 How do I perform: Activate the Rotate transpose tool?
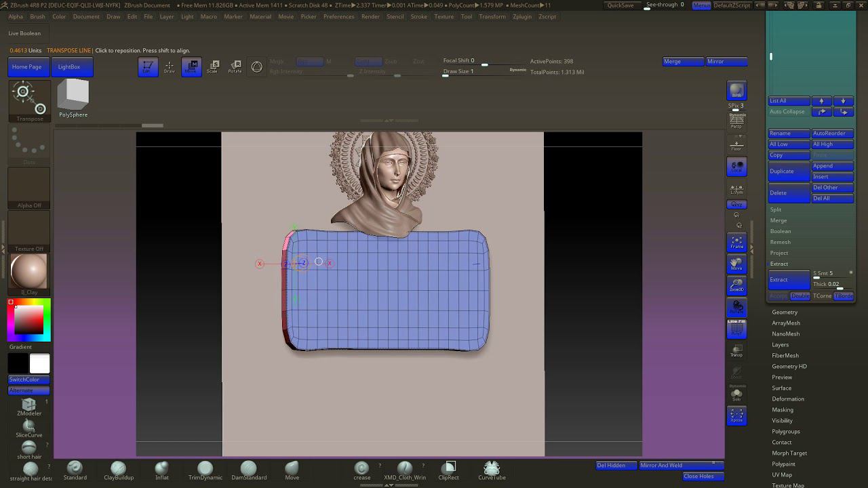[235, 66]
